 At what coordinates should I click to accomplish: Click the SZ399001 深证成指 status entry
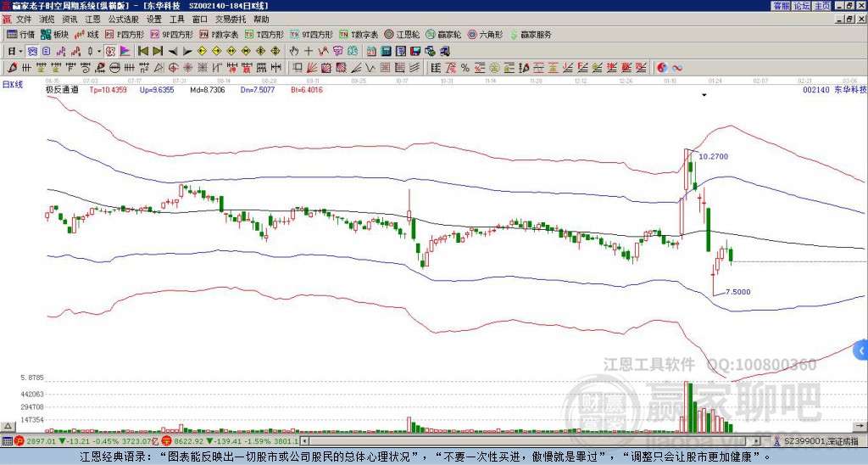click(x=822, y=442)
